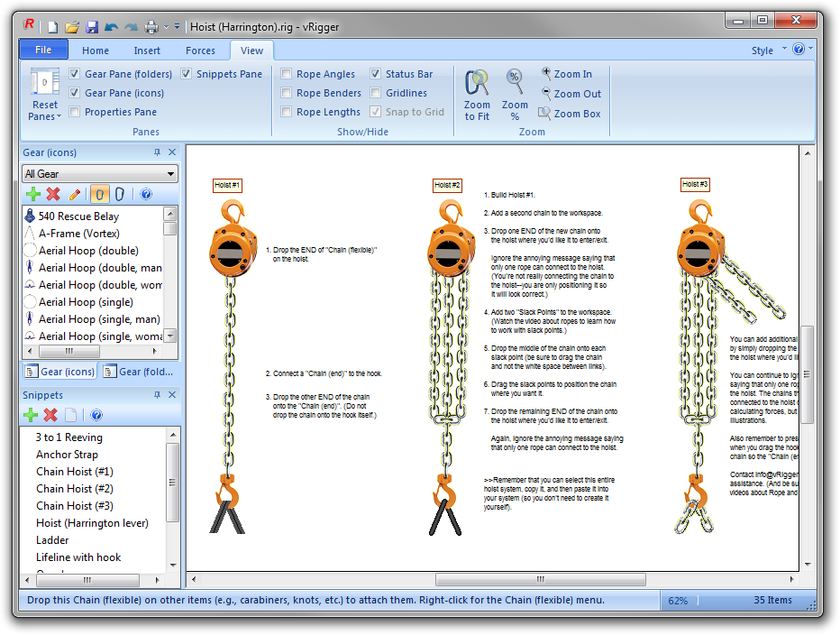The width and height of the screenshot is (840, 635).
Task: Add new gear with the green plus icon
Action: 32,193
